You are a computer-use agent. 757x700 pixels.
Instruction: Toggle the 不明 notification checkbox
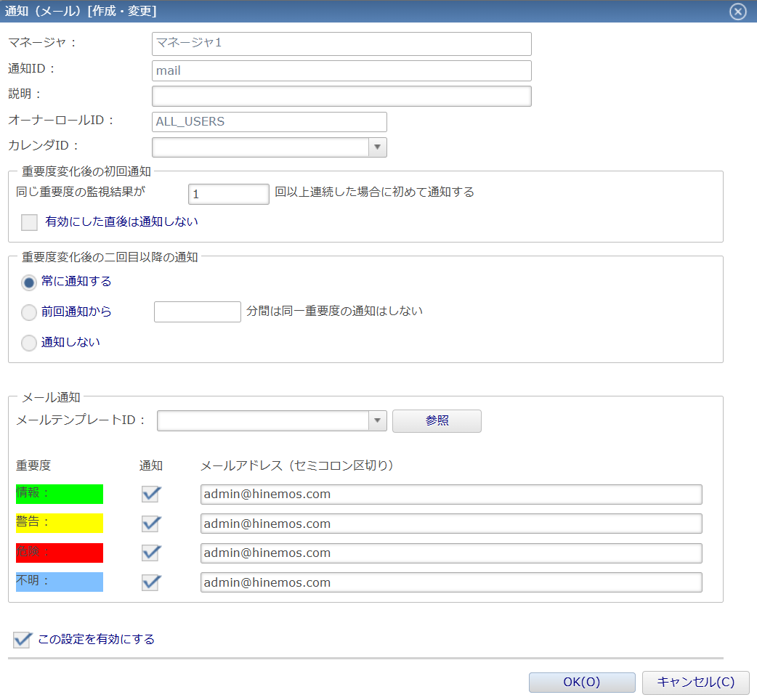pyautogui.click(x=150, y=582)
